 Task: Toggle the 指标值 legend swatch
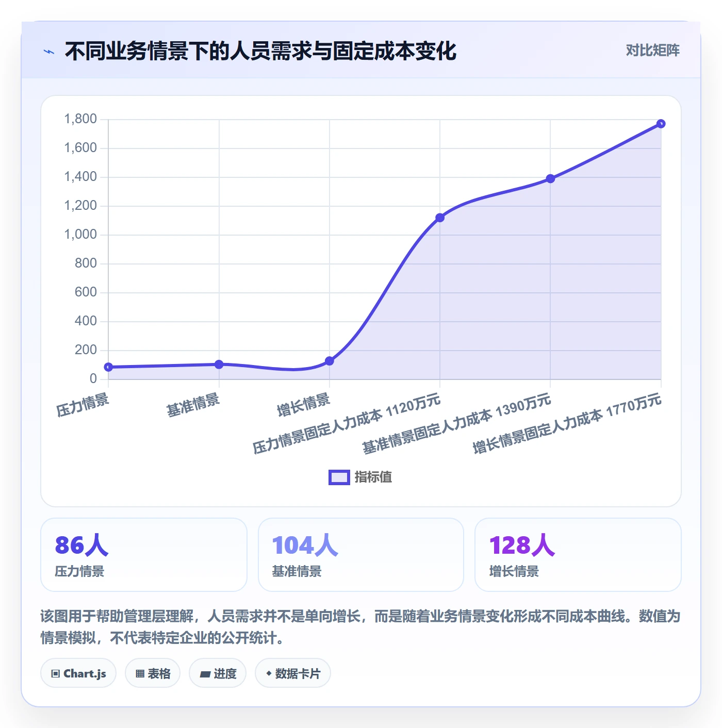[x=339, y=477]
